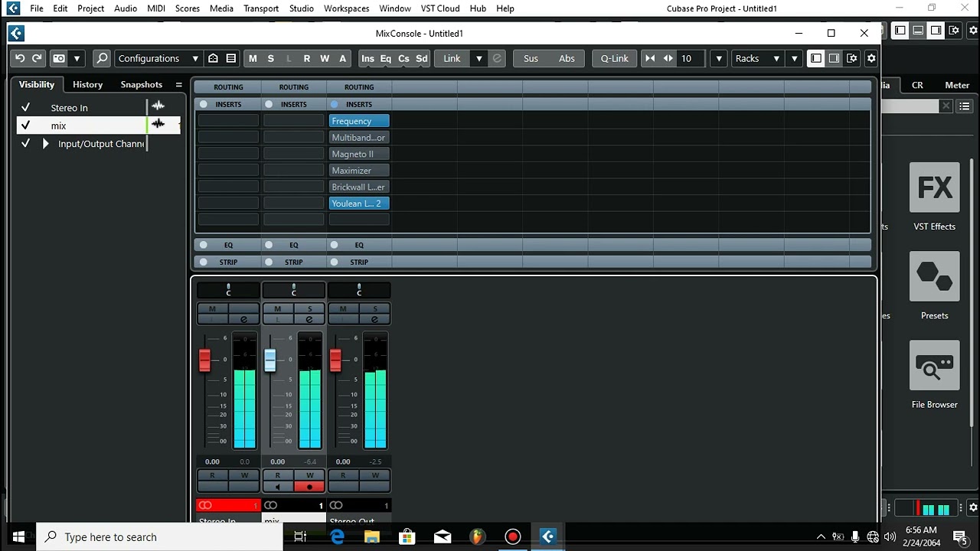Open the Studio menu

(301, 8)
